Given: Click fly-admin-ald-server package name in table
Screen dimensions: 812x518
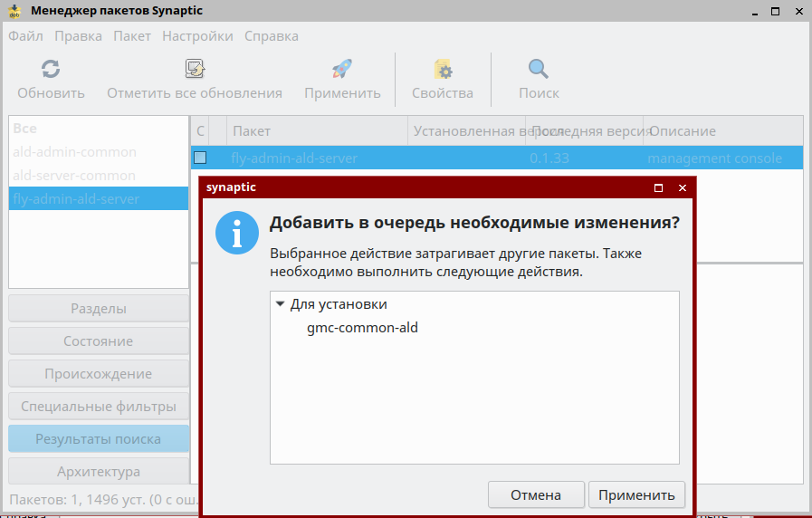Looking at the screenshot, I should 294,158.
